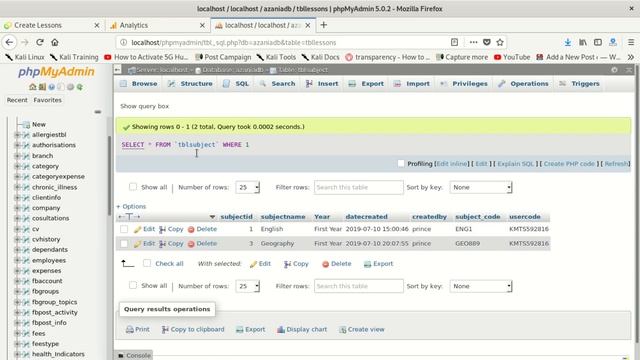This screenshot has height=360, width=640.
Task: Sort by subjectname column header
Action: [x=283, y=217]
